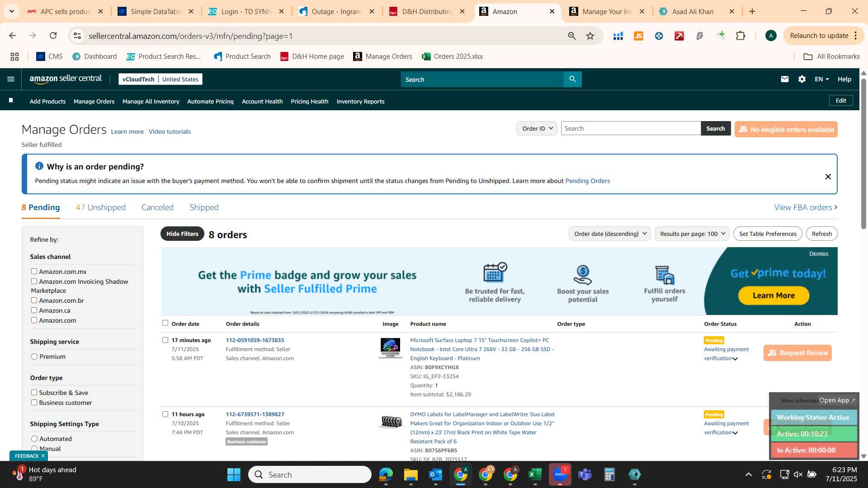Open Microsoft Teams from the taskbar

coord(585,474)
